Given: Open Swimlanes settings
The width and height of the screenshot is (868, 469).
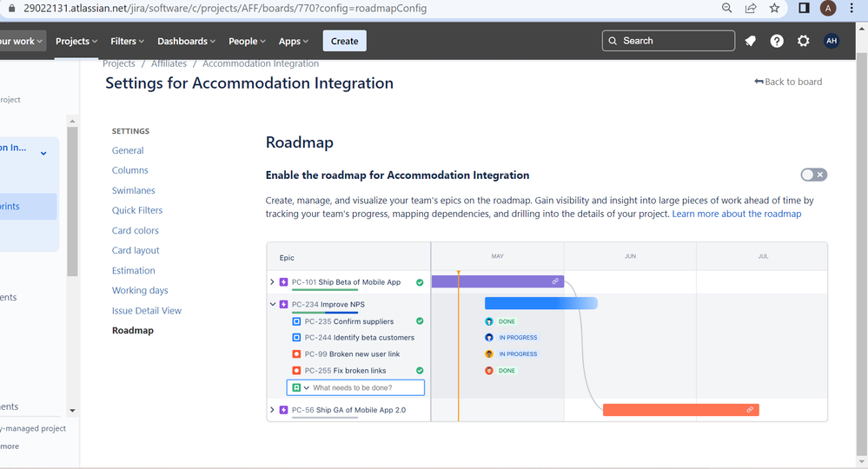Looking at the screenshot, I should [x=134, y=190].
